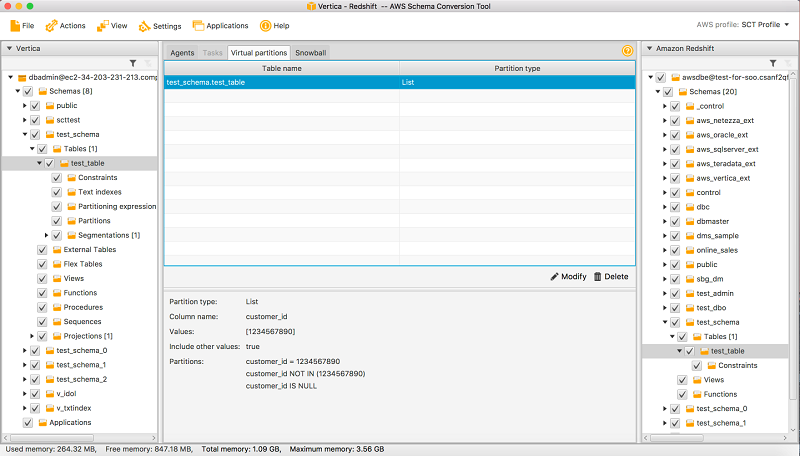Viewport: 800px width, 456px height.
Task: Open the View menu icon
Action: pyautogui.click(x=103, y=26)
